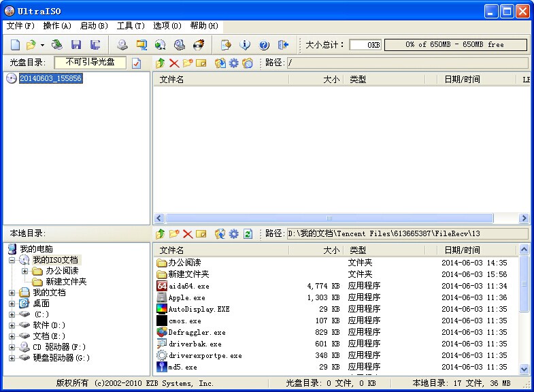Click Add to image icon in local toolbar
Viewport: 534px width, 392px height.
click(220, 233)
